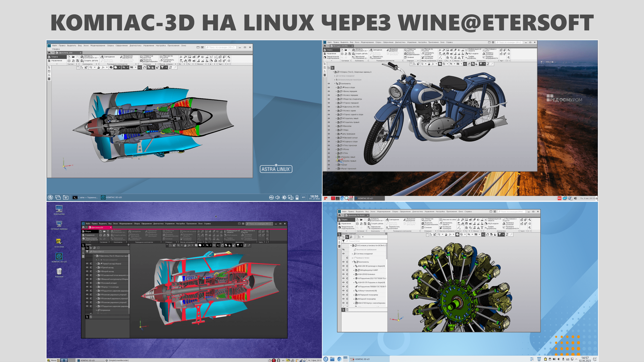Click 'en' language indicator in Astra Linux tray
The height and width of the screenshot is (362, 644).
click(304, 197)
